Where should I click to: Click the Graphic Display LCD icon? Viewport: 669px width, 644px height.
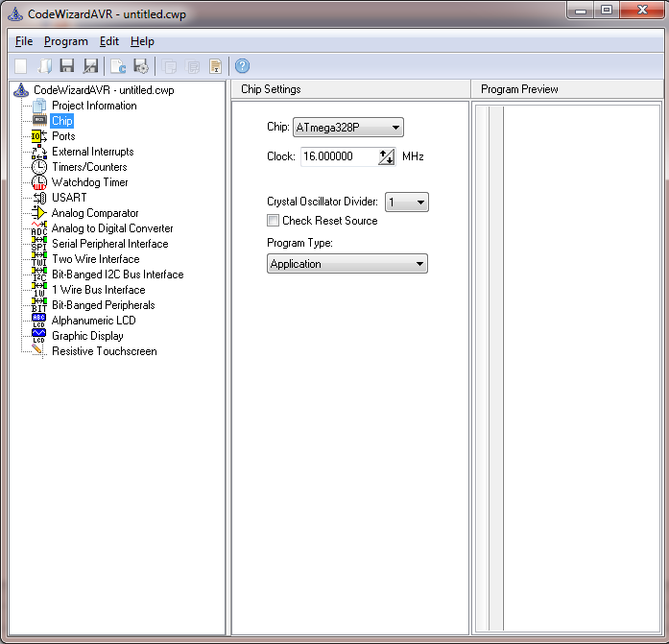tap(38, 336)
